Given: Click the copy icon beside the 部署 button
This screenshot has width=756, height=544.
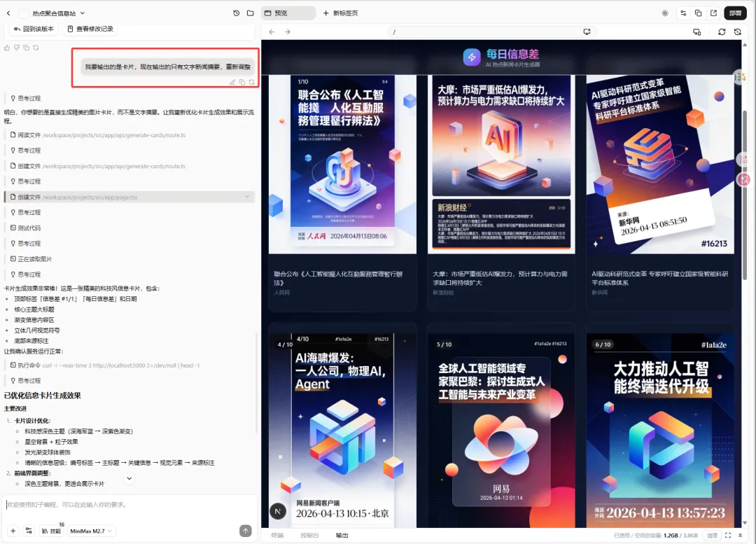Looking at the screenshot, I should pyautogui.click(x=698, y=13).
